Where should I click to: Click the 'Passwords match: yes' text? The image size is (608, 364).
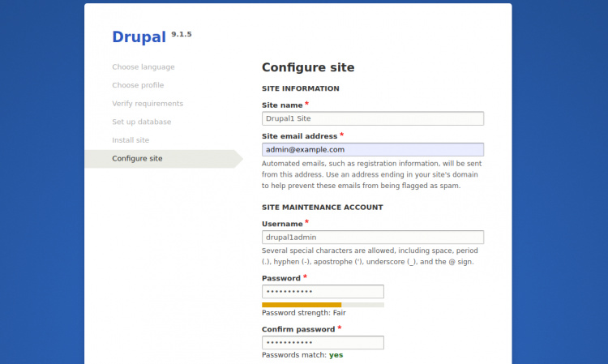click(x=302, y=355)
